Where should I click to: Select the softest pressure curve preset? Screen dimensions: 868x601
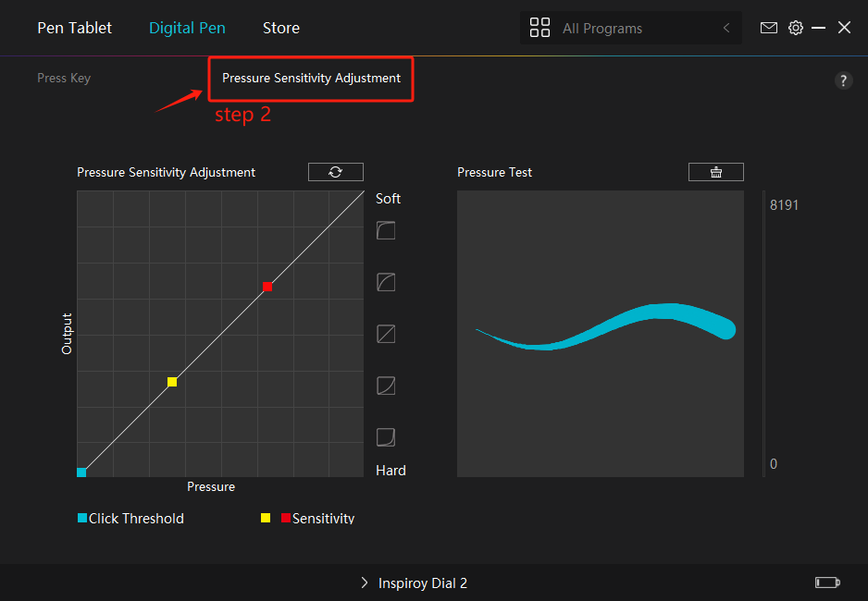click(386, 230)
